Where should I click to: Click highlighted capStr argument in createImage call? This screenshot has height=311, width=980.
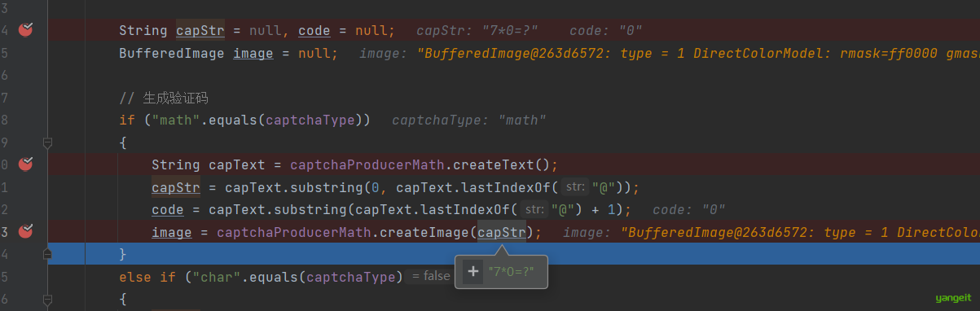(x=502, y=233)
